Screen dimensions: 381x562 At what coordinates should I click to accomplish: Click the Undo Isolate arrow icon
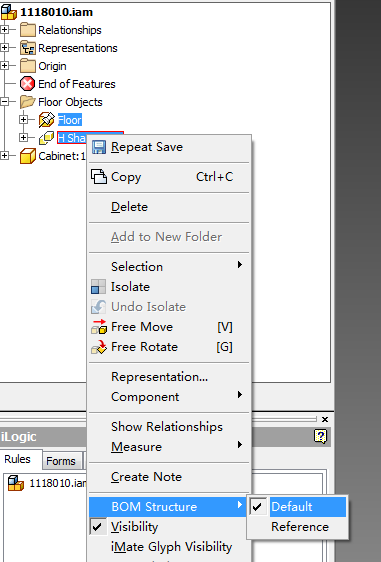pos(98,307)
